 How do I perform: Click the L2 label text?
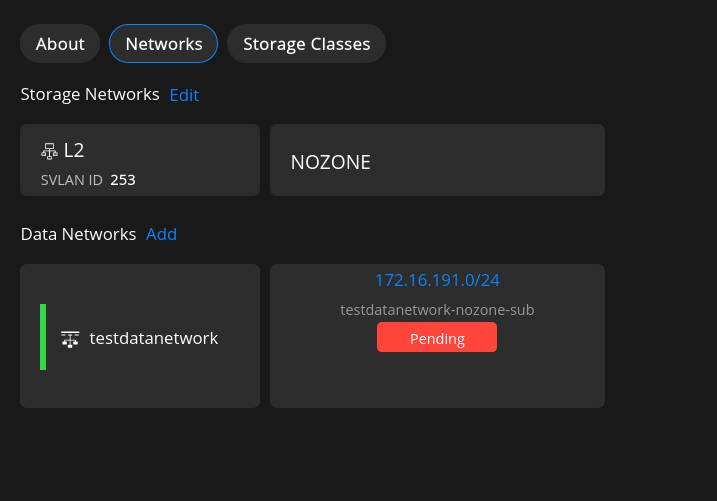point(74,150)
